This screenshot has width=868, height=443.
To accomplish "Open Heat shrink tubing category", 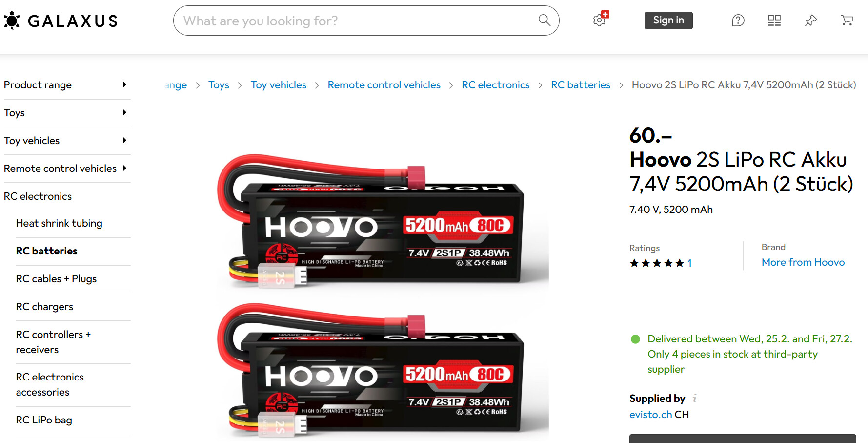I will [x=59, y=223].
